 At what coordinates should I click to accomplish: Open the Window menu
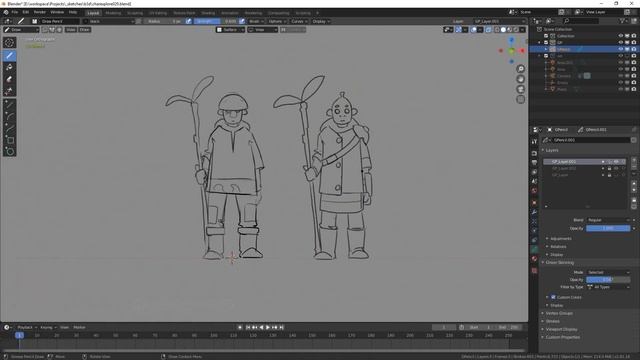point(57,12)
